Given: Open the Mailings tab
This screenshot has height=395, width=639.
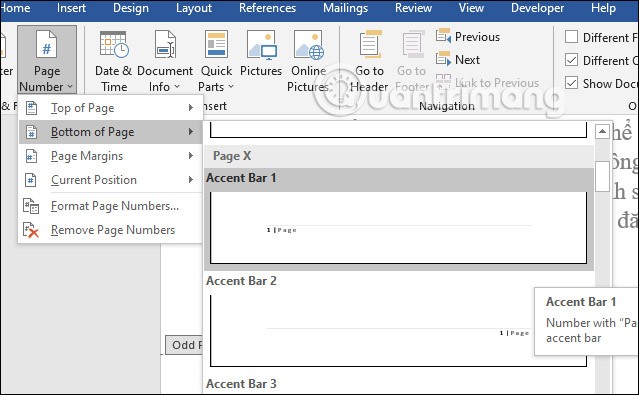Looking at the screenshot, I should coord(346,8).
